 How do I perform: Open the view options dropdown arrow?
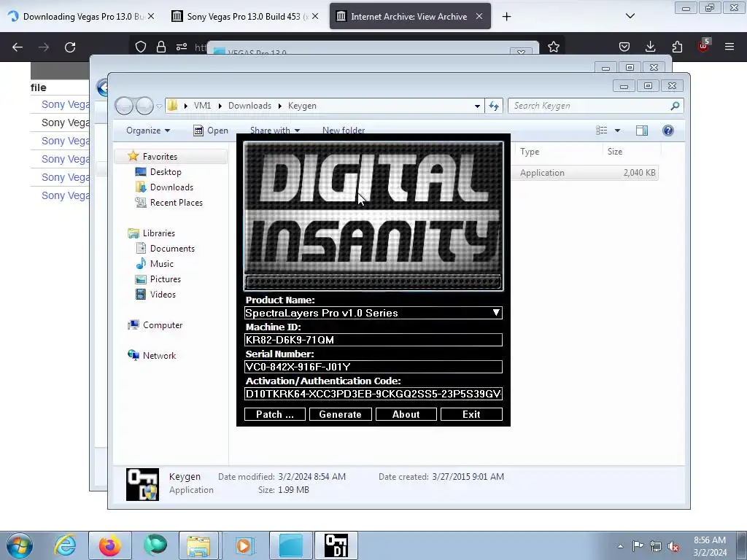coord(617,131)
